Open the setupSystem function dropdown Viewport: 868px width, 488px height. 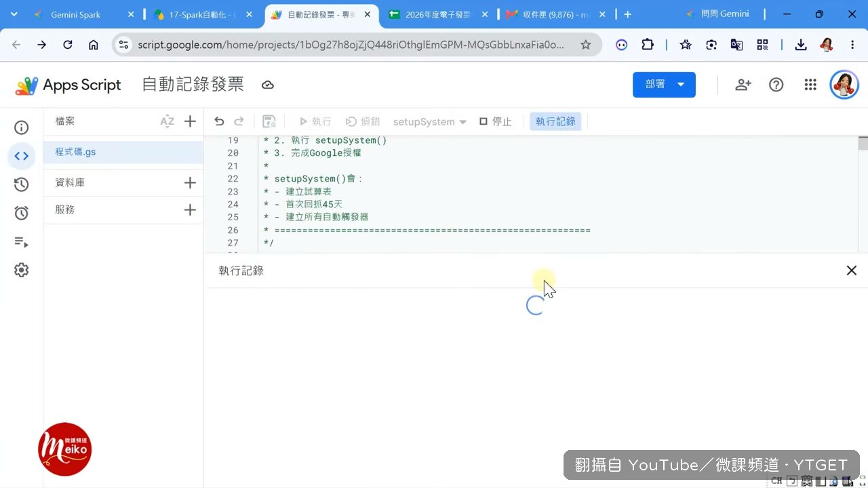tap(430, 121)
